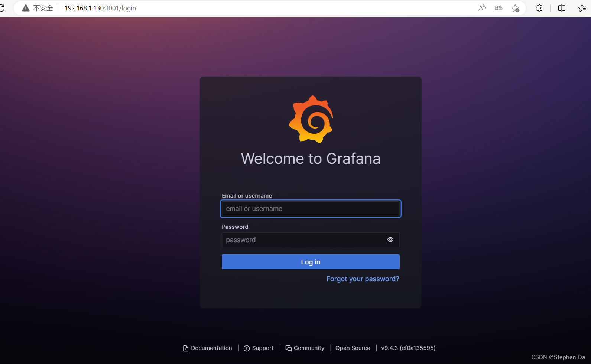This screenshot has width=591, height=364.
Task: Open the Open Source footer link
Action: [353, 348]
